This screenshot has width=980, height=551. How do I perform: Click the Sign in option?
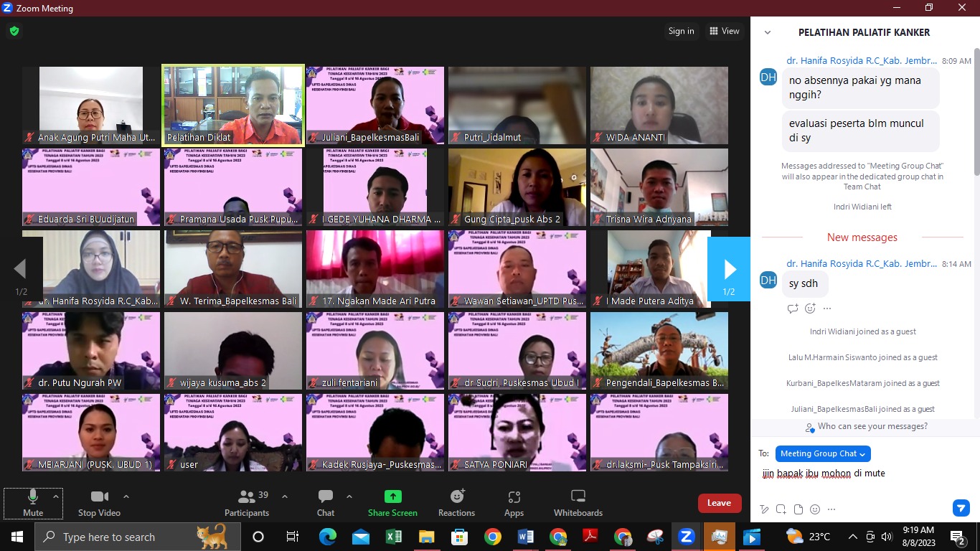click(681, 31)
